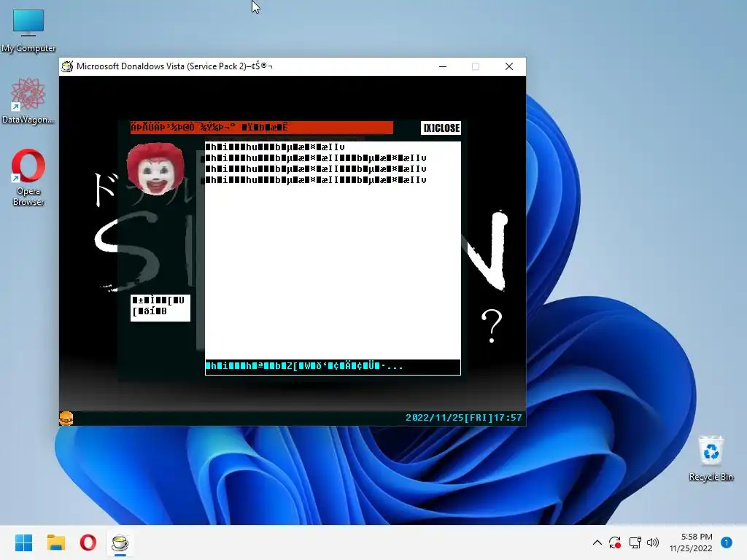Click the Java cup icon in the title bar
The width and height of the screenshot is (747, 560).
coord(68,66)
